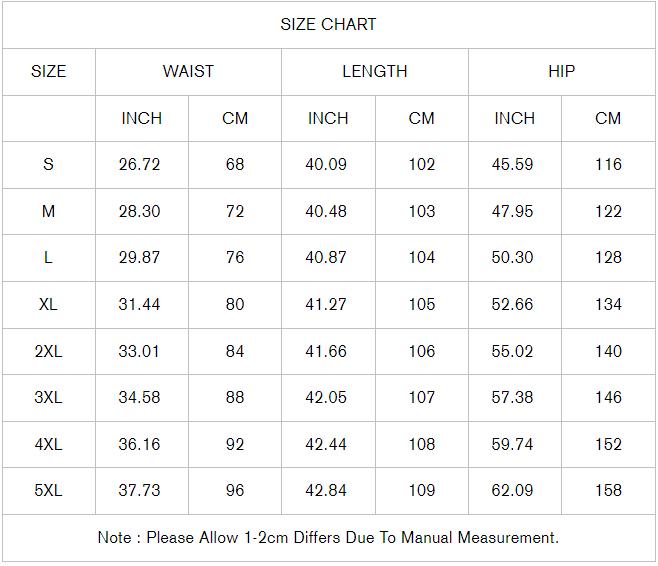Screen dimensions: 658x566
Task: Click hip CM value 158
Action: click(x=608, y=490)
